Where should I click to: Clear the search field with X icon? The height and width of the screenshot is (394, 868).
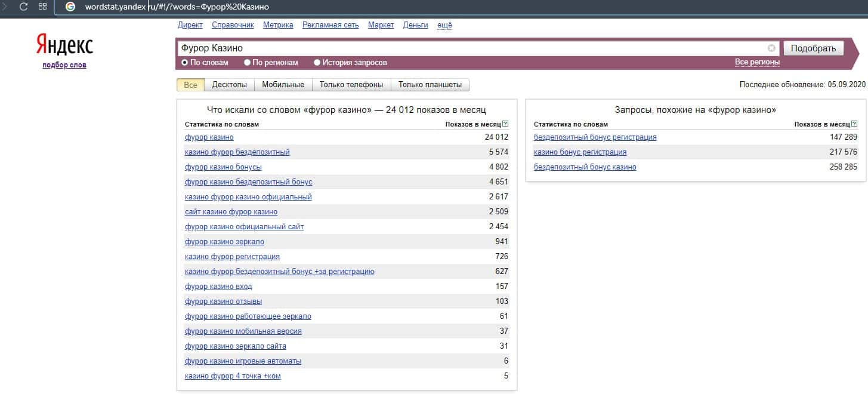pyautogui.click(x=771, y=48)
